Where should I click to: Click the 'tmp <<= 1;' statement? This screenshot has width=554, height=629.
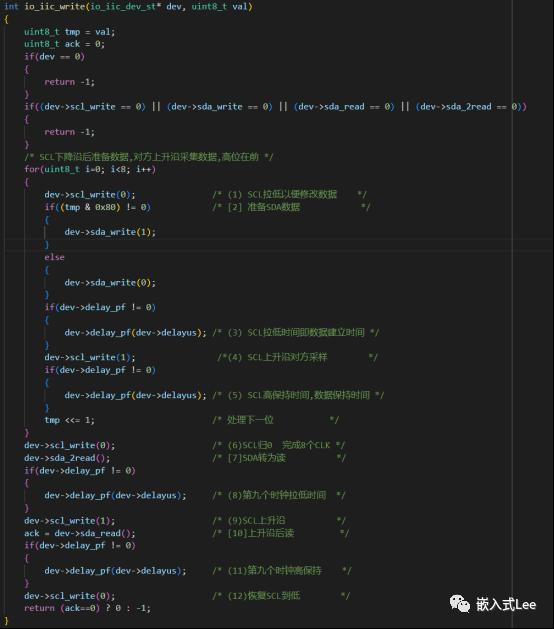(x=69, y=420)
